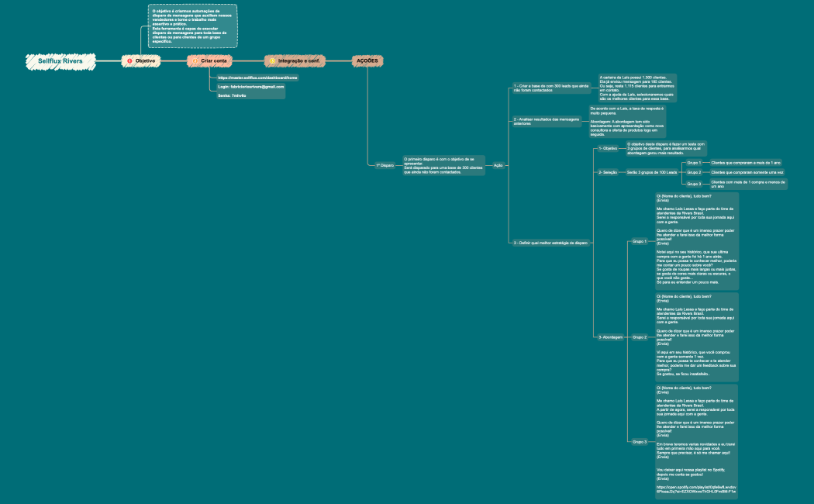This screenshot has width=814, height=504.
Task: Select the 1º Disparo node
Action: tap(385, 165)
